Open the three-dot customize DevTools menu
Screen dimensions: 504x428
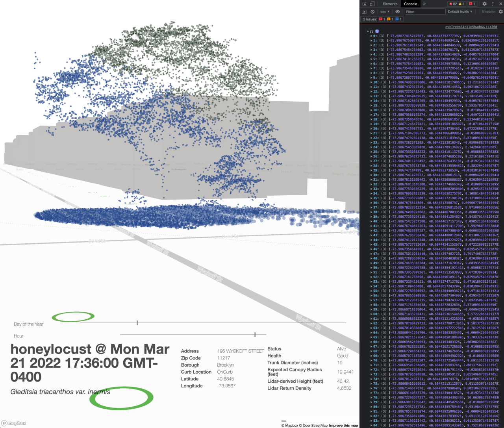click(x=493, y=4)
